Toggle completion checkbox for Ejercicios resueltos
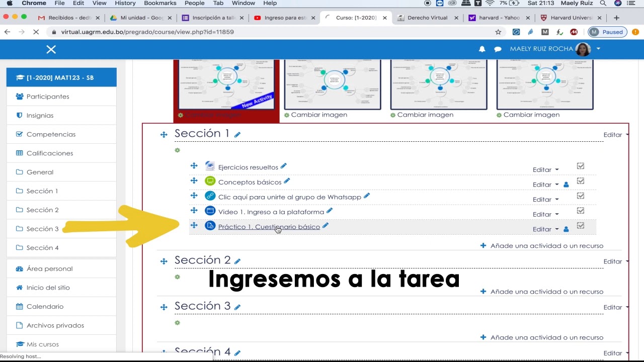 click(581, 166)
